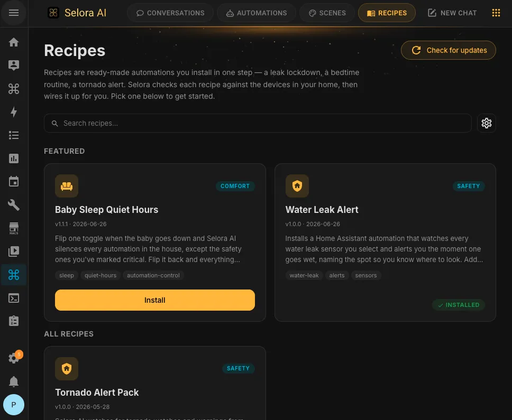Screen dimensions: 512x420
Task: Click the shield icon on Water Leak Alert
Action: tap(297, 186)
